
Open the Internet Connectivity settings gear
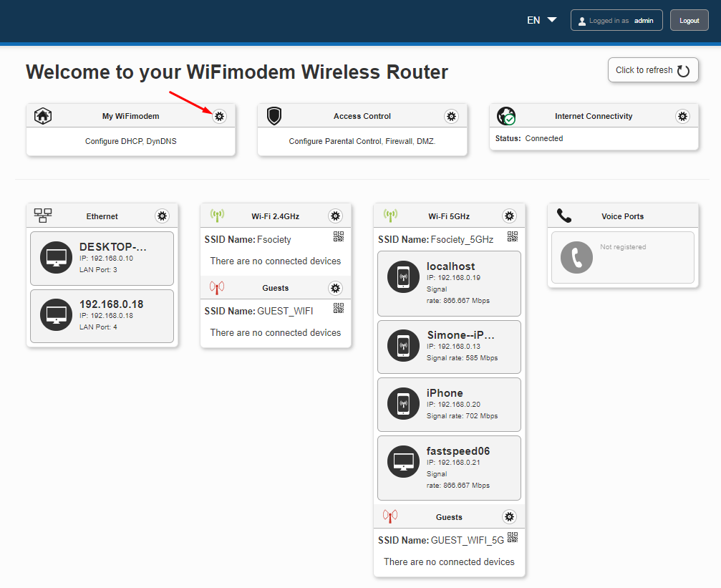[682, 115]
